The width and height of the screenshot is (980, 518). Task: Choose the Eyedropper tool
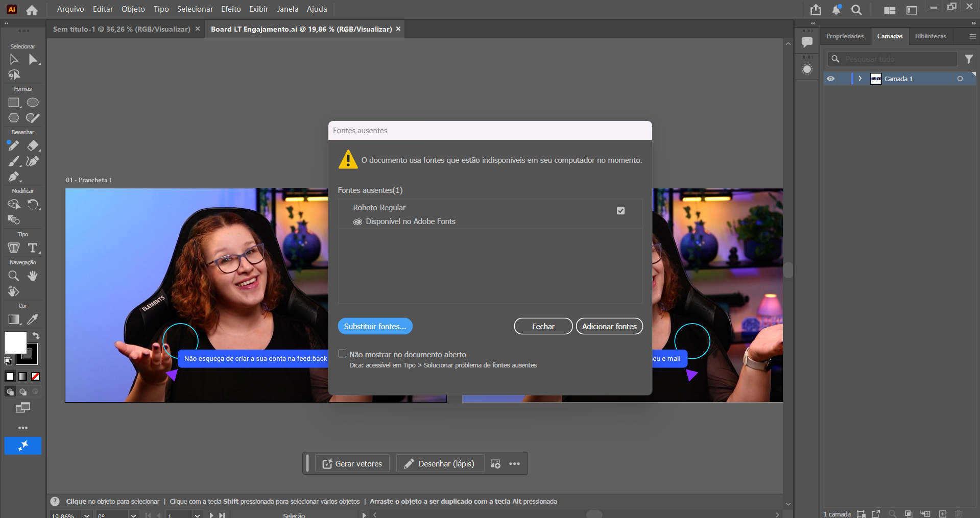33,319
